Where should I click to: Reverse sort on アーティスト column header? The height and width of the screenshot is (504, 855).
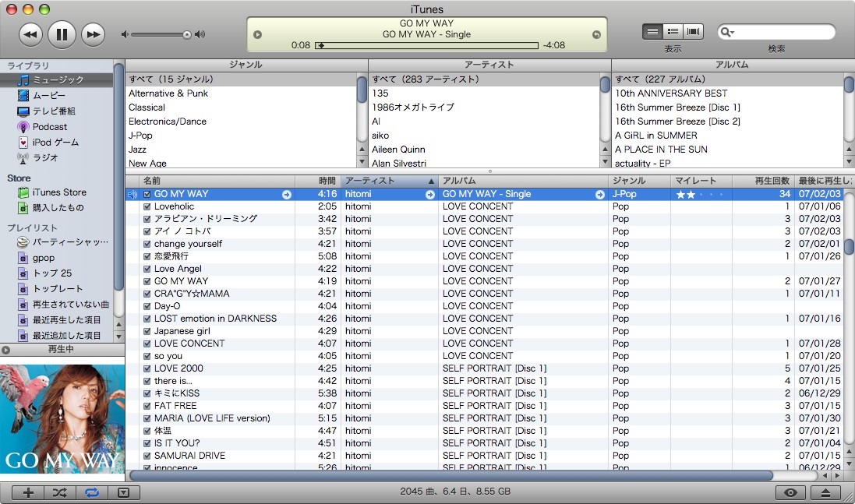pyautogui.click(x=390, y=181)
